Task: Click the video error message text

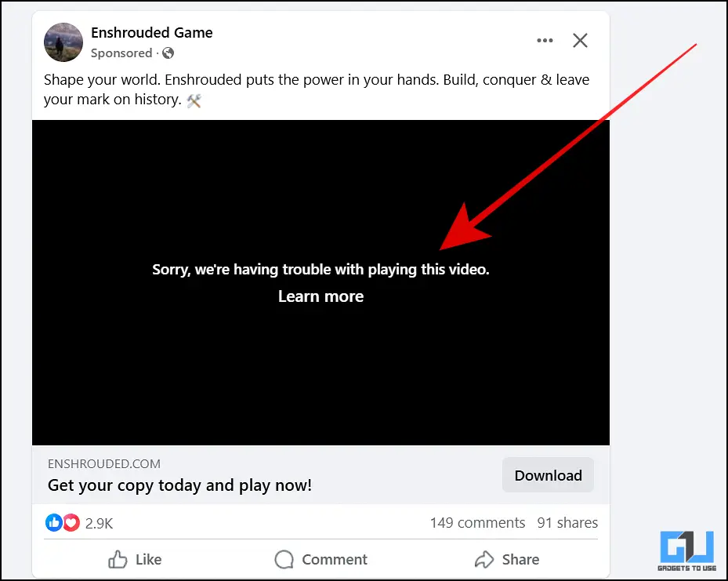Action: [321, 270]
